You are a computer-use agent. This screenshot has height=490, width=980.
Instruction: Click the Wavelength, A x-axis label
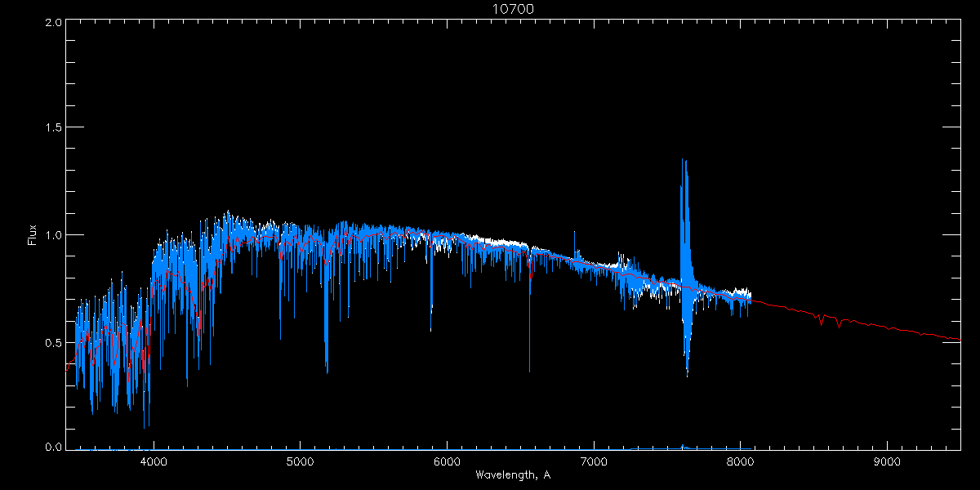(512, 475)
